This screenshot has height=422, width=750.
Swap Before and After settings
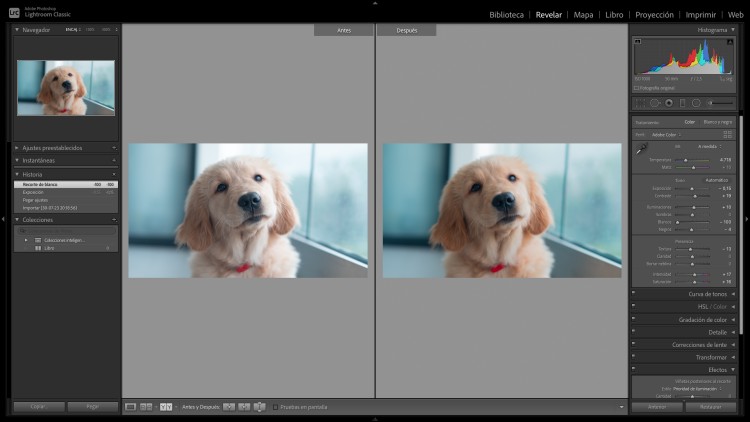coord(259,407)
